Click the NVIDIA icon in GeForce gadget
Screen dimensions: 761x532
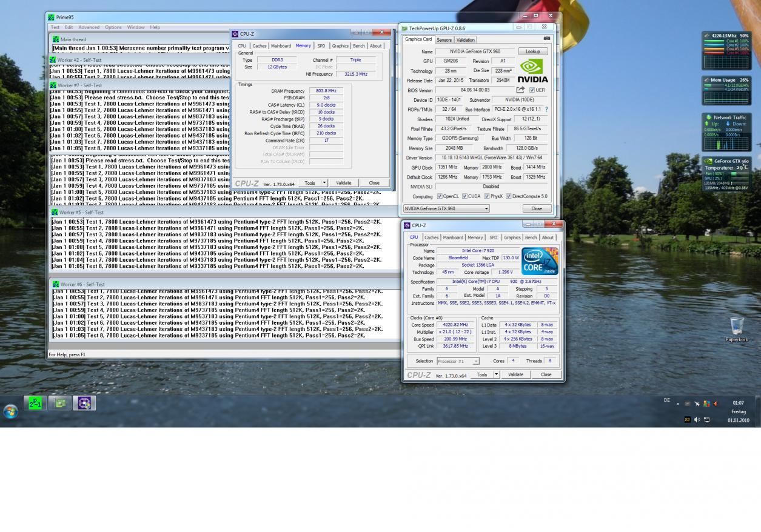[708, 161]
